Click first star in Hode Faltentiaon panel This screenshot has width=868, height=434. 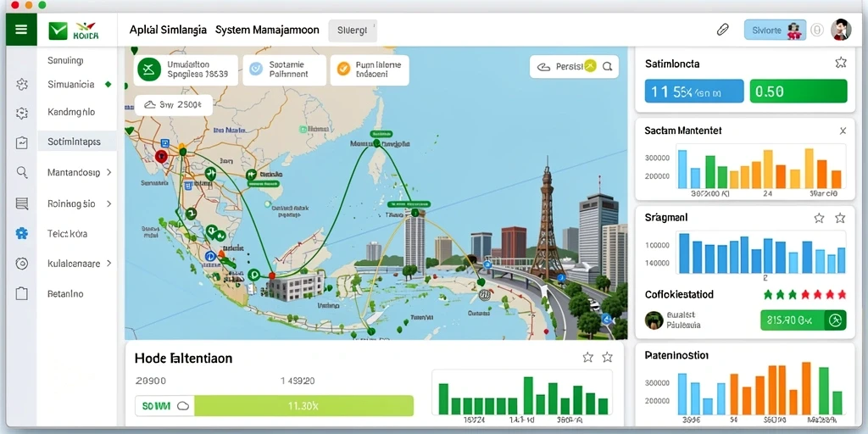(588, 357)
